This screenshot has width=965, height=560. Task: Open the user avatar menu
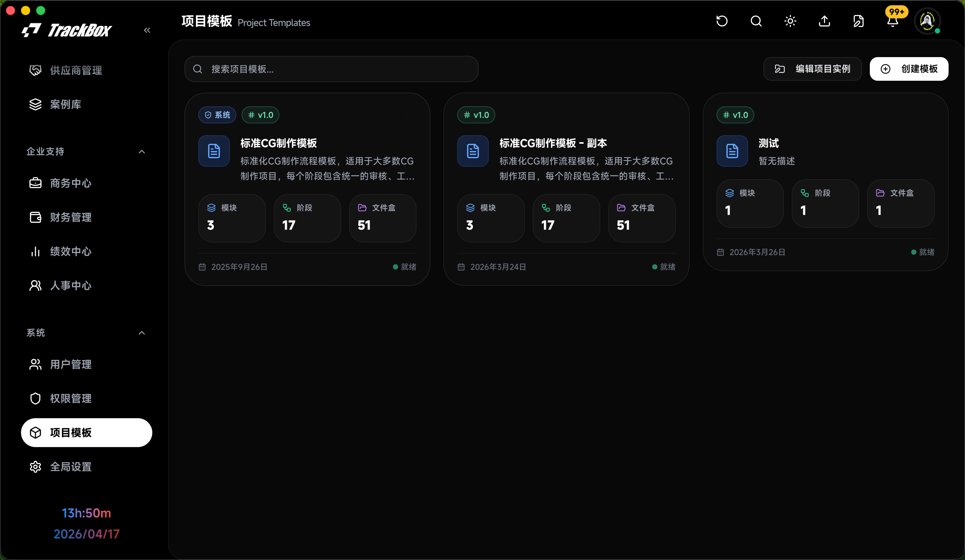pos(927,21)
